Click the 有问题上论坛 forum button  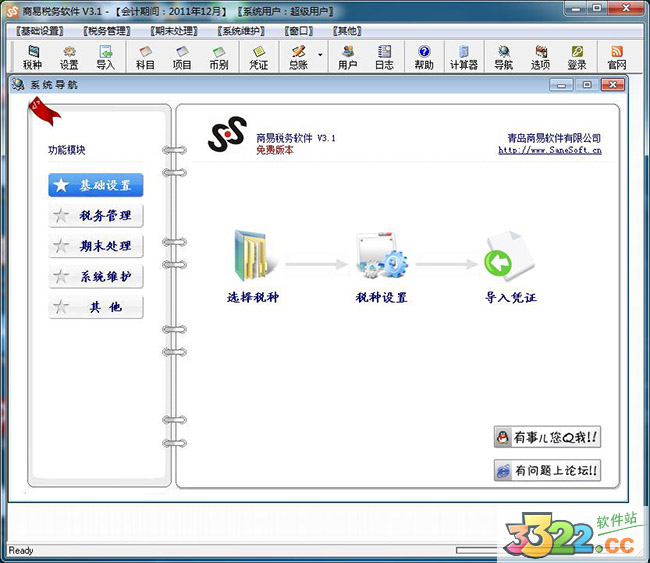pos(547,471)
